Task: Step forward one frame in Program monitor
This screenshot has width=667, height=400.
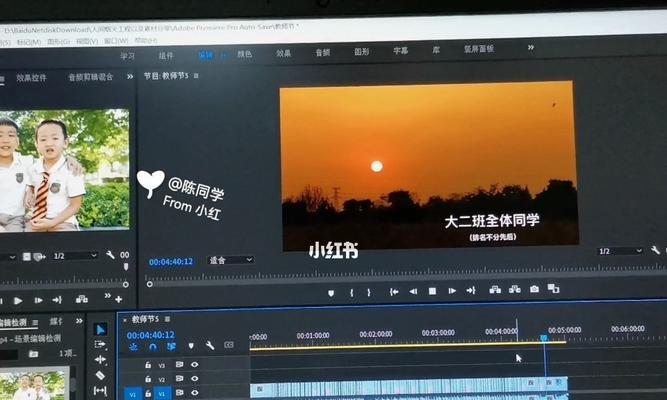Action: click(x=452, y=291)
